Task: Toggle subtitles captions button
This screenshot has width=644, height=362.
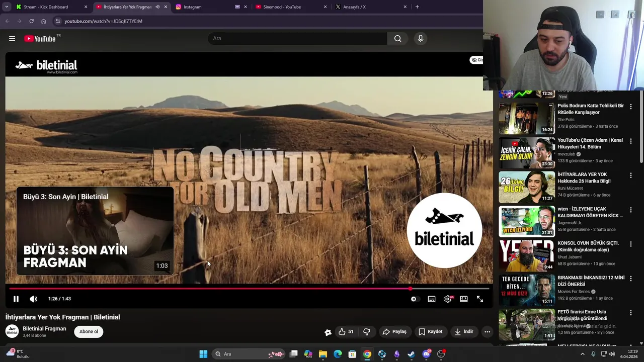Action: coord(432,299)
